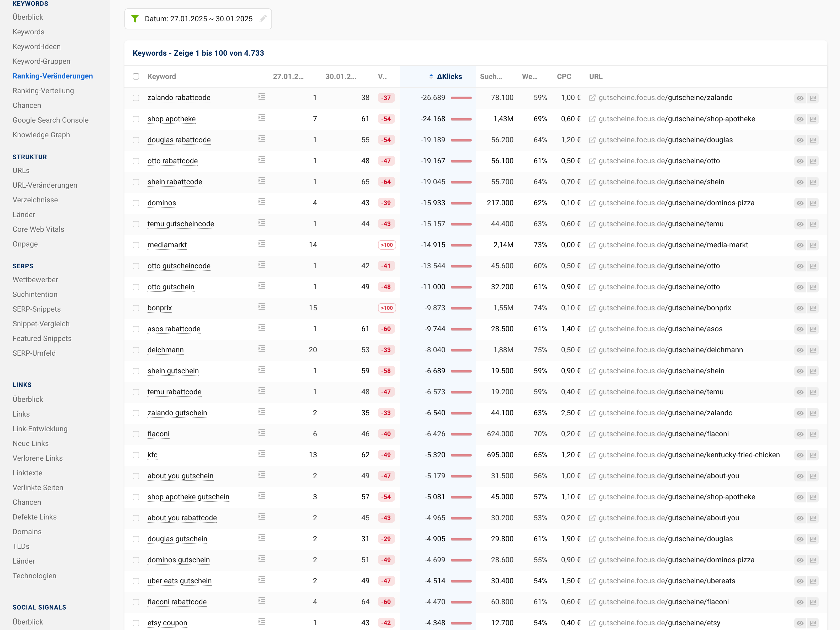840x630 pixels.
Task: Show the history chart for the mediamarkt row
Action: [x=813, y=245]
